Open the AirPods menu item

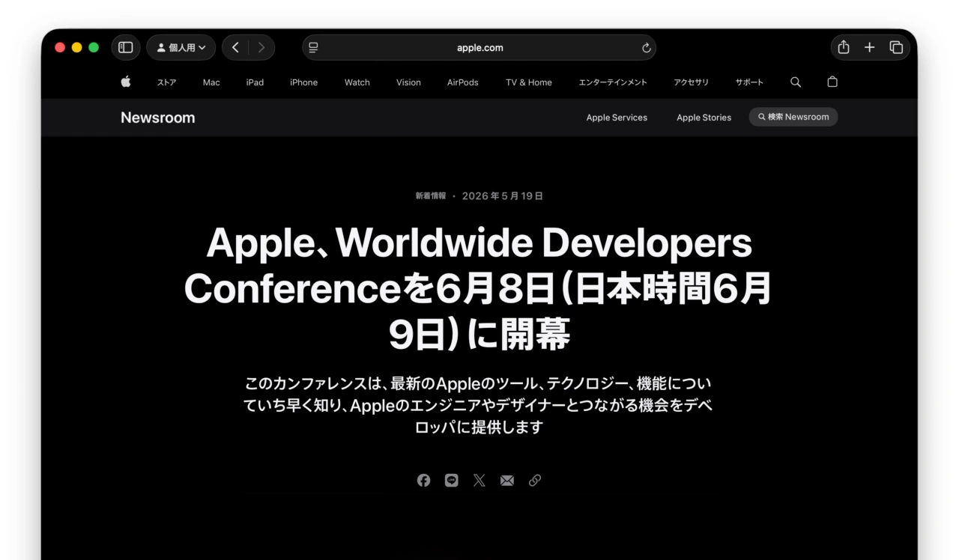462,82
